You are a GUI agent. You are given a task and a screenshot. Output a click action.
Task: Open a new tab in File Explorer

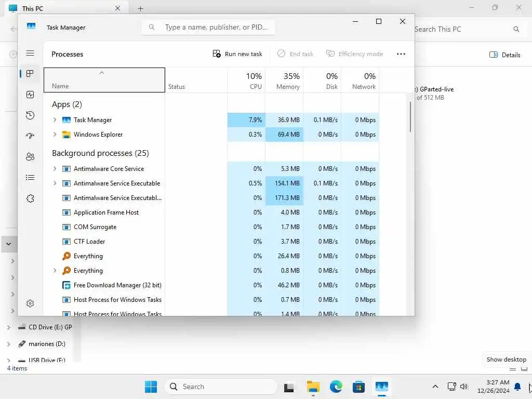coord(140,8)
